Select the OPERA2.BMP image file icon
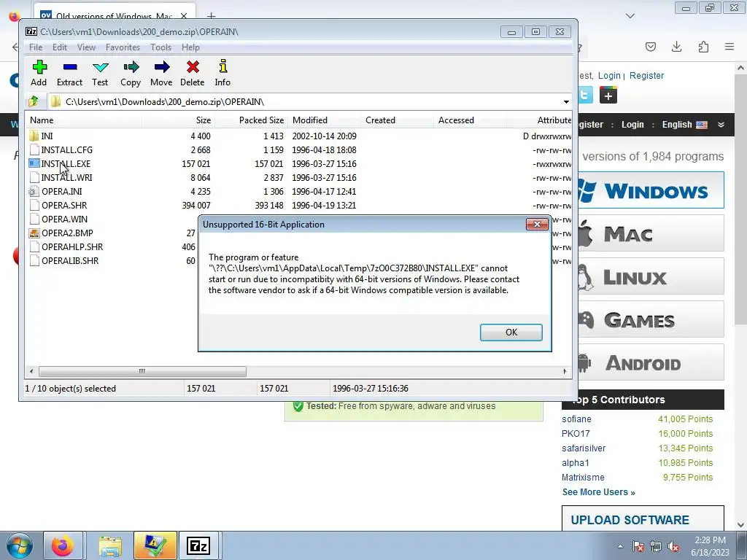Screen dimensions: 747x560 34,233
